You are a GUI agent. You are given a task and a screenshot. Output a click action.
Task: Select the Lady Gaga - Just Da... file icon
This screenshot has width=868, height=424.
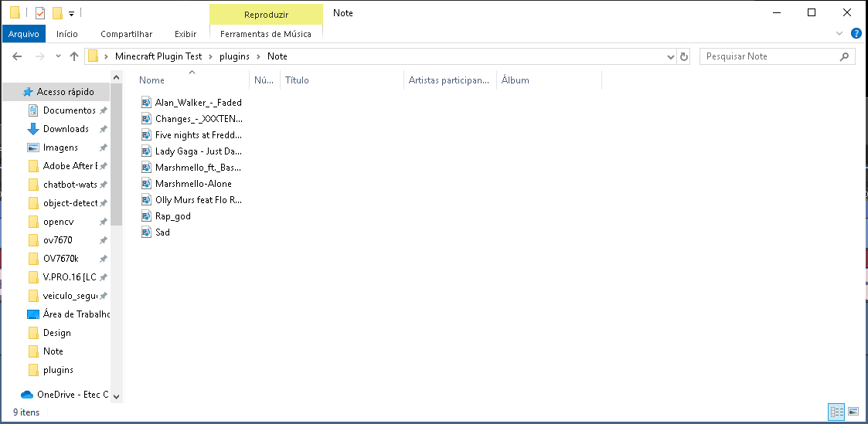pyautogui.click(x=146, y=151)
